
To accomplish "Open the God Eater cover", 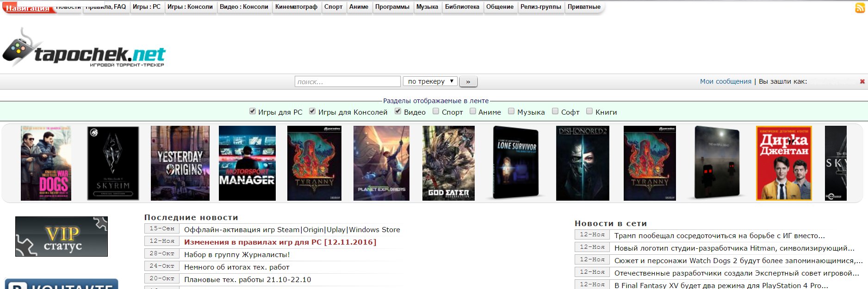I will [448, 163].
